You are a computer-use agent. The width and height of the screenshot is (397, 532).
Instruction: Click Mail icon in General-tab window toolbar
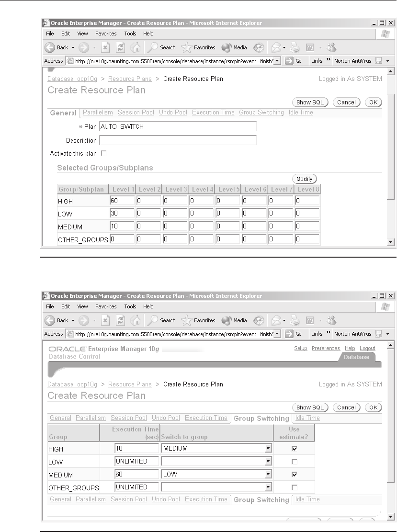click(276, 47)
